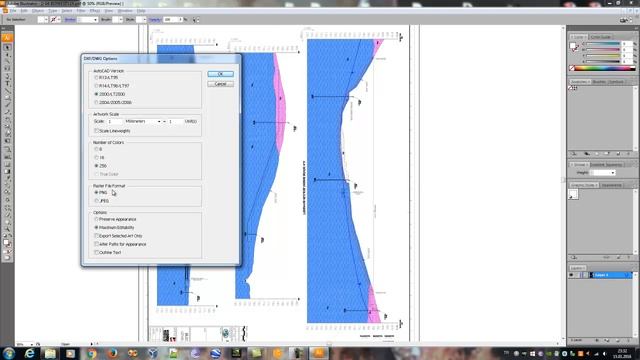Image resolution: width=640 pixels, height=360 pixels.
Task: Switch to the Color Guide tab
Action: pos(601,37)
